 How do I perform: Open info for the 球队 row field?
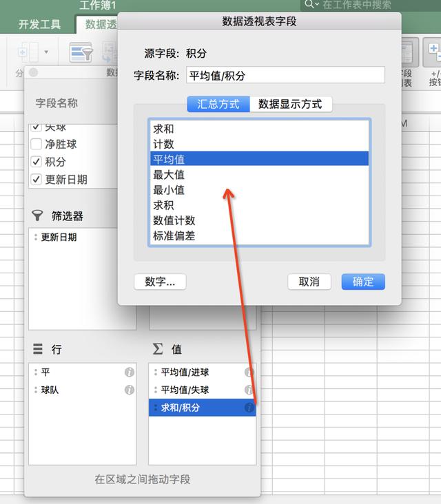(x=130, y=390)
